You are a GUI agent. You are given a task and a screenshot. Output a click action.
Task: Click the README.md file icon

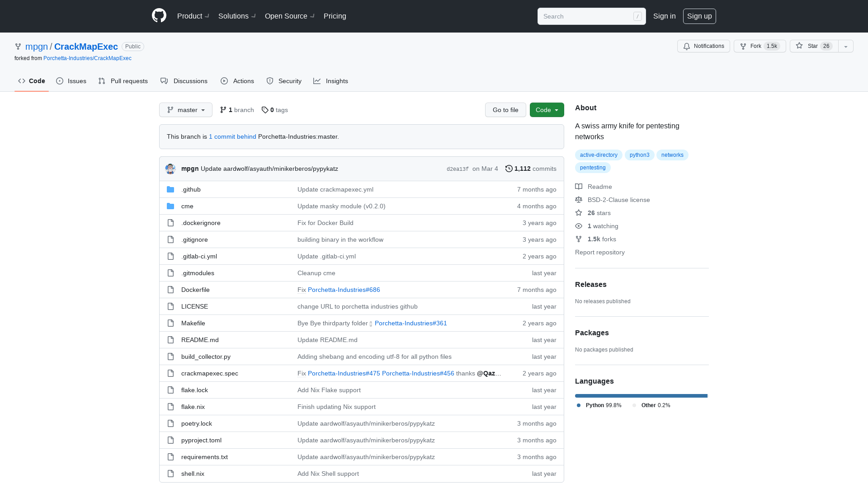170,340
